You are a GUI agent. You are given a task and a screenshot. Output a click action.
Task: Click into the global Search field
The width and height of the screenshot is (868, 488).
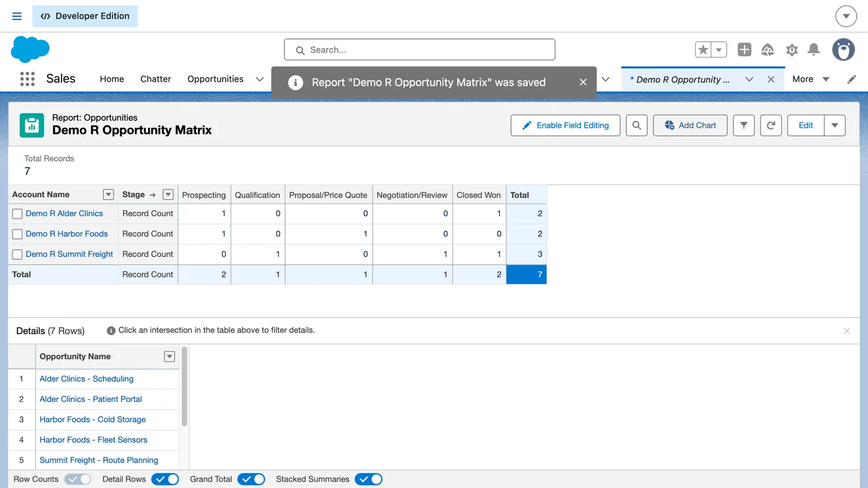[420, 50]
